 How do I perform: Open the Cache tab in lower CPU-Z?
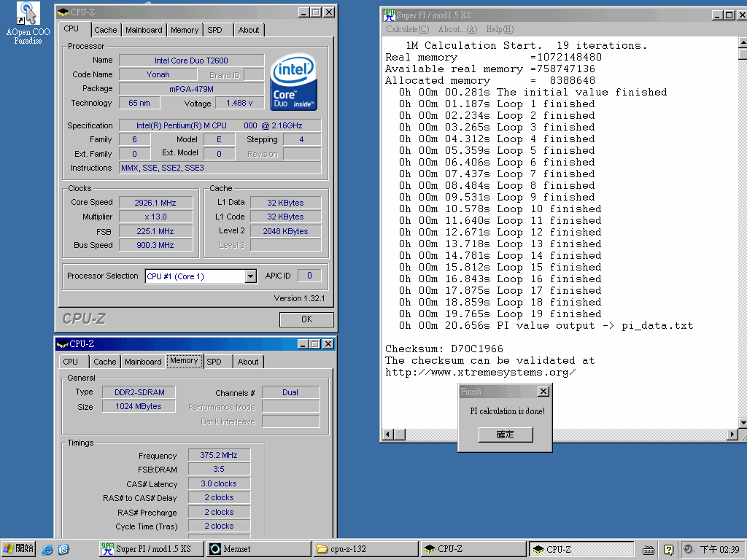[105, 362]
